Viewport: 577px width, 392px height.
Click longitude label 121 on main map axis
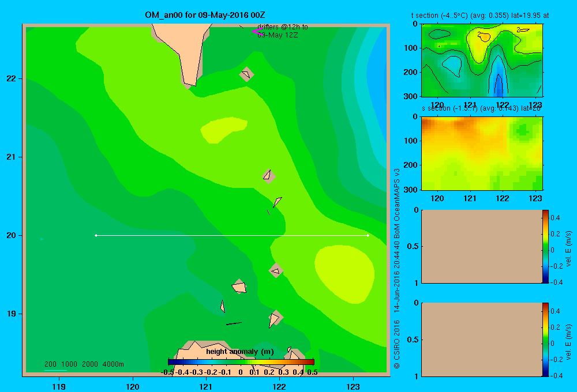(206, 386)
